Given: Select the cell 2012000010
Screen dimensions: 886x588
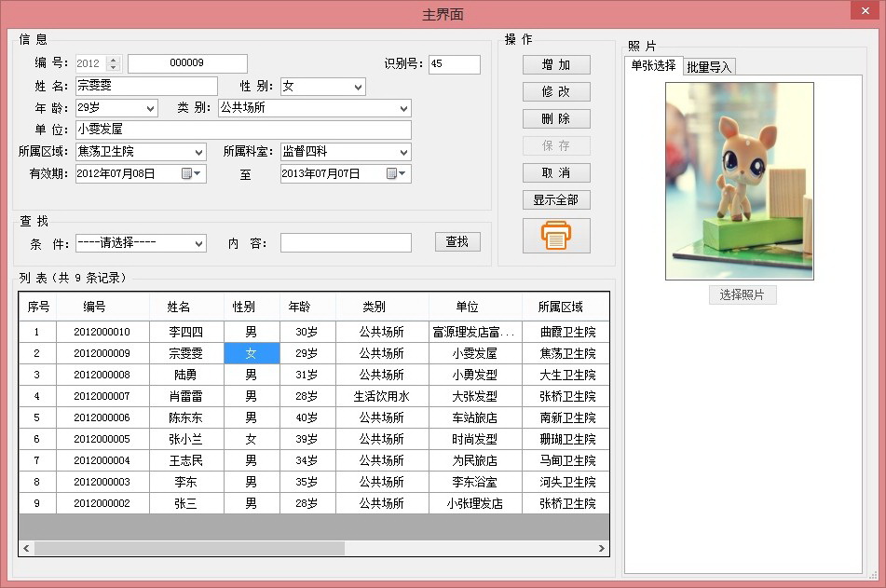Looking at the screenshot, I should pyautogui.click(x=102, y=332).
